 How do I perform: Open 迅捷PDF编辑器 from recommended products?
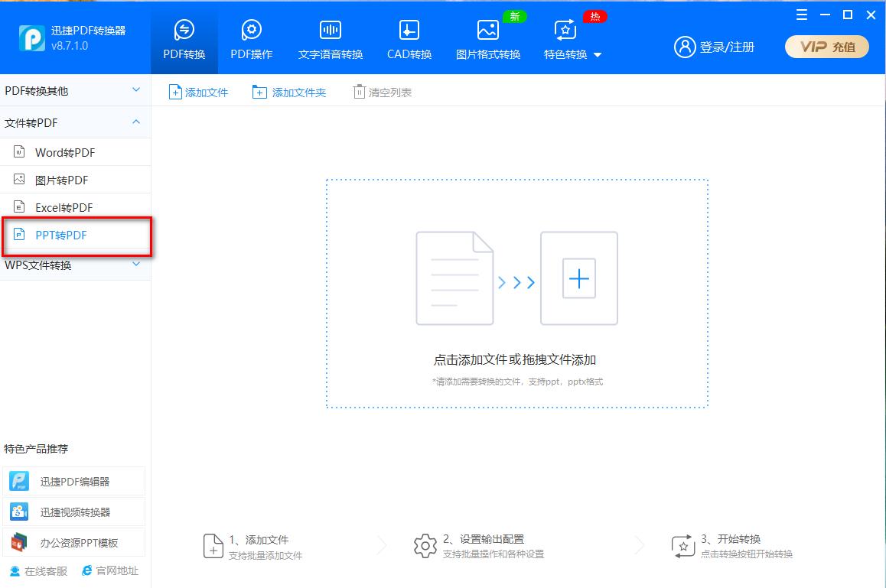tap(74, 480)
